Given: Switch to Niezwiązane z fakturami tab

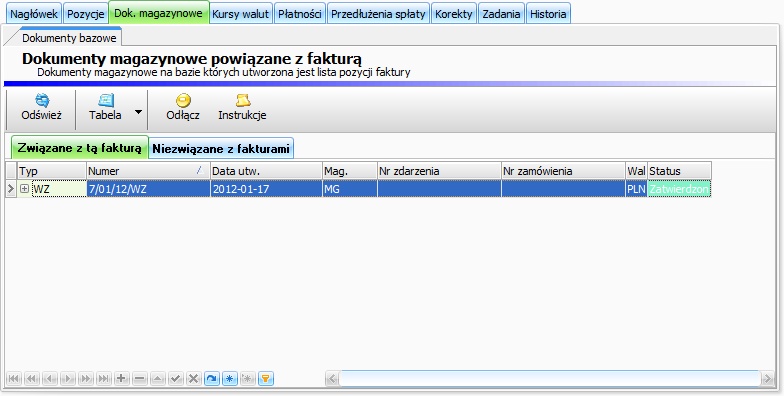Looking at the screenshot, I should coord(221,148).
